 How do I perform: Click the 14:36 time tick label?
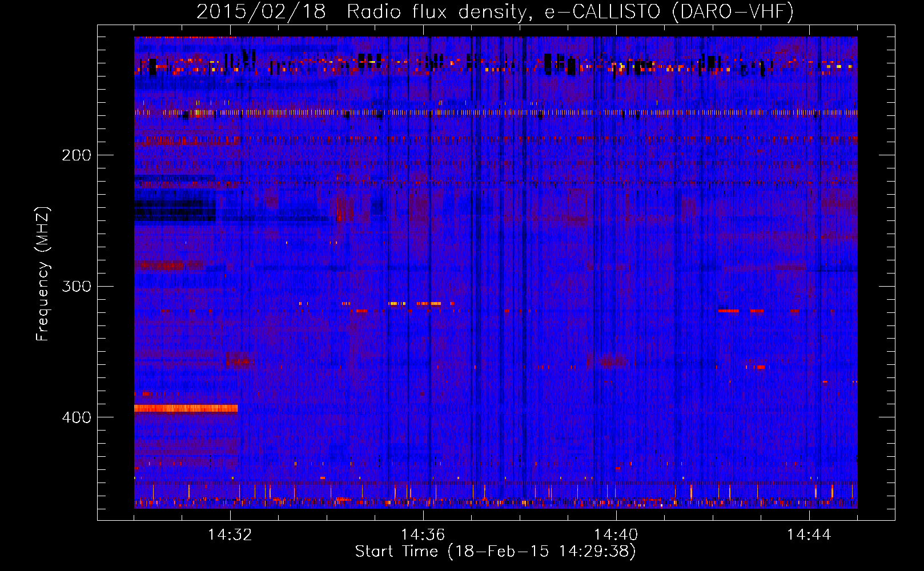[x=423, y=535]
